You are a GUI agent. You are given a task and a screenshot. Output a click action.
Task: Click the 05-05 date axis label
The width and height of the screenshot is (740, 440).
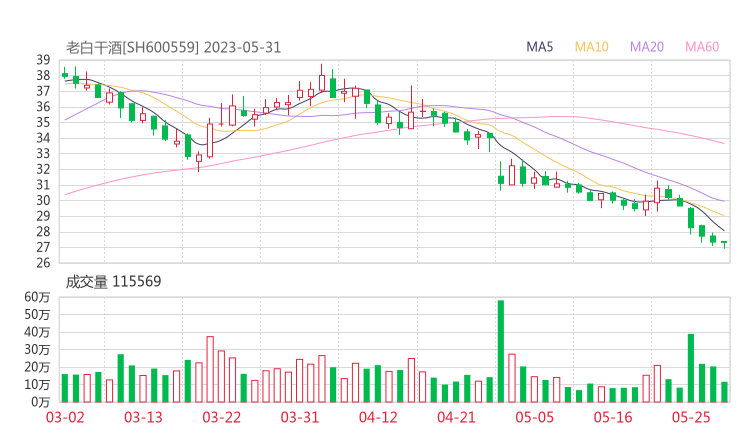pyautogui.click(x=534, y=417)
